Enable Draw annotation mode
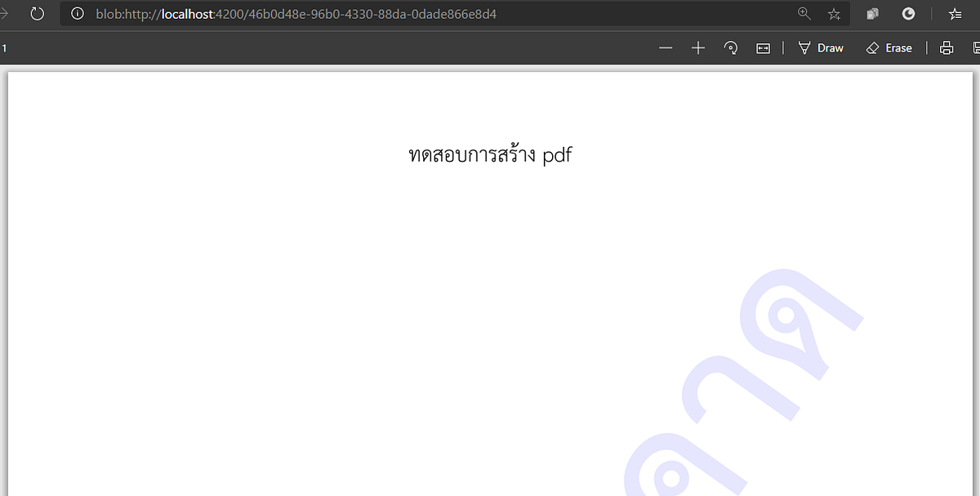980x496 pixels. click(x=821, y=47)
